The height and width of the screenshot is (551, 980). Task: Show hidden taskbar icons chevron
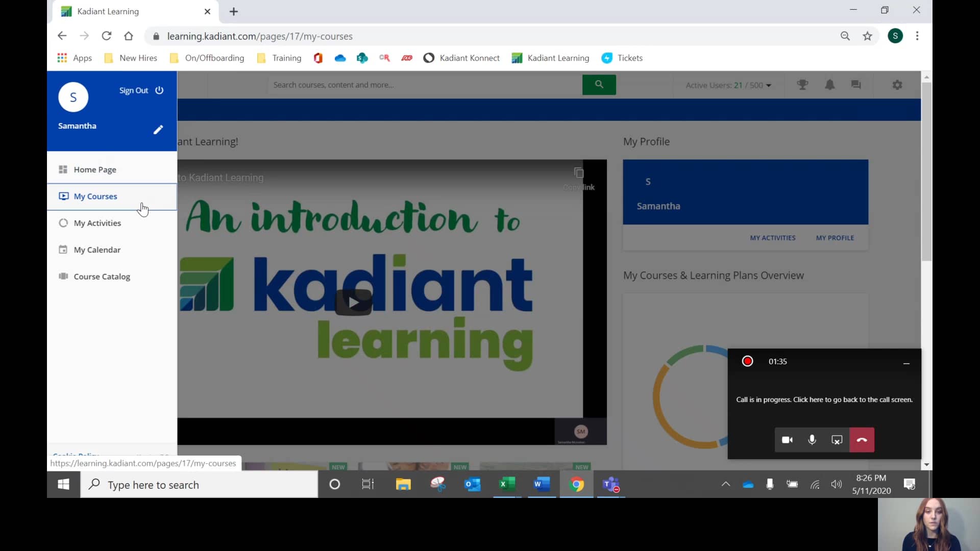click(726, 484)
